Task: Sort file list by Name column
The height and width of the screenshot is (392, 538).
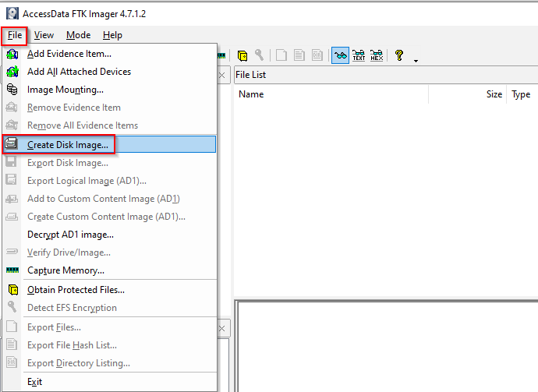Action: pos(331,94)
